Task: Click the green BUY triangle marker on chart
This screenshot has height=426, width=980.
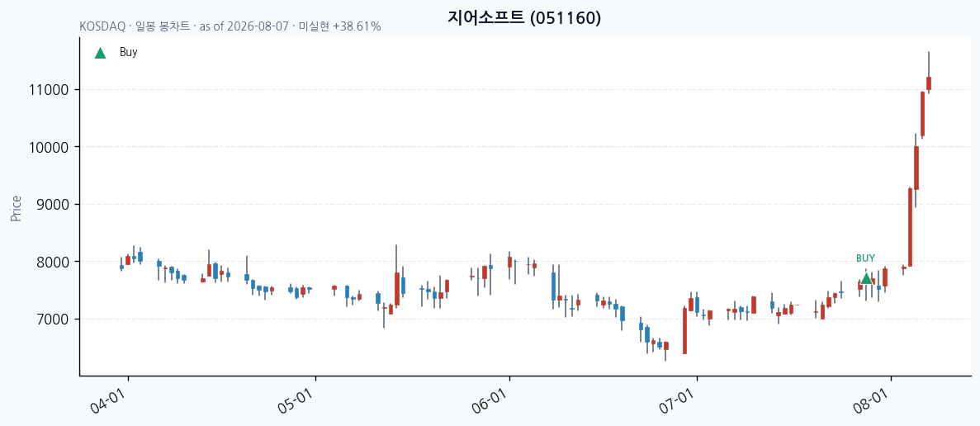Action: click(865, 278)
